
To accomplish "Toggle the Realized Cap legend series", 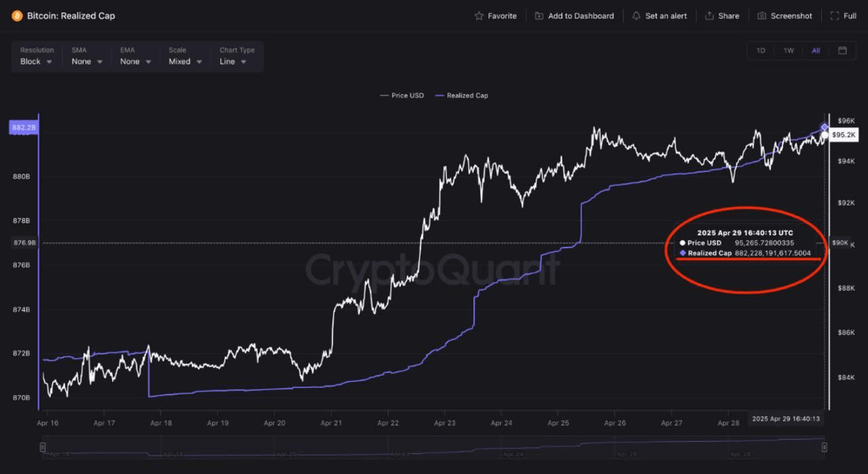I will coord(462,96).
